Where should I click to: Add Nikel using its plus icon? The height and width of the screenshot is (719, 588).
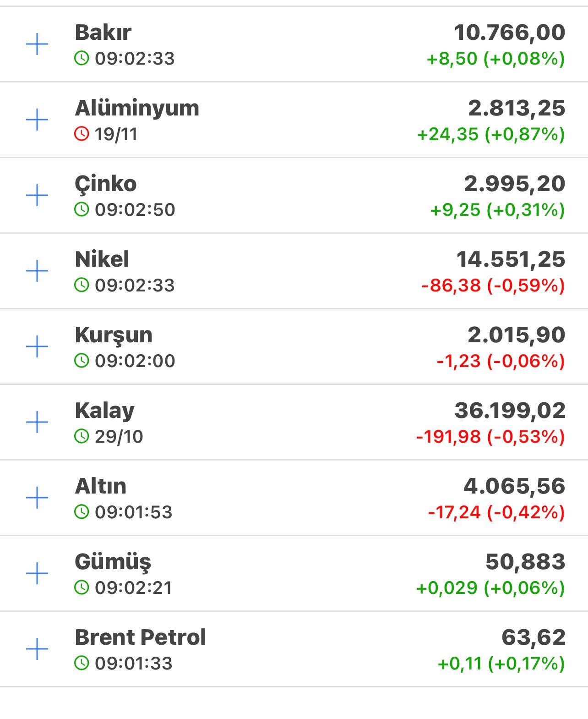37,271
